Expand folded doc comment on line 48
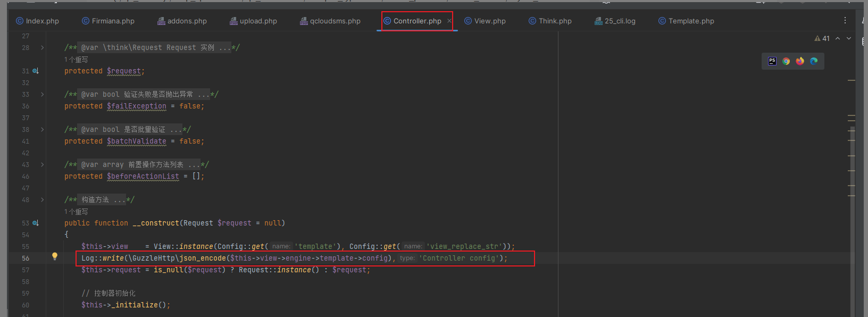 coord(43,200)
